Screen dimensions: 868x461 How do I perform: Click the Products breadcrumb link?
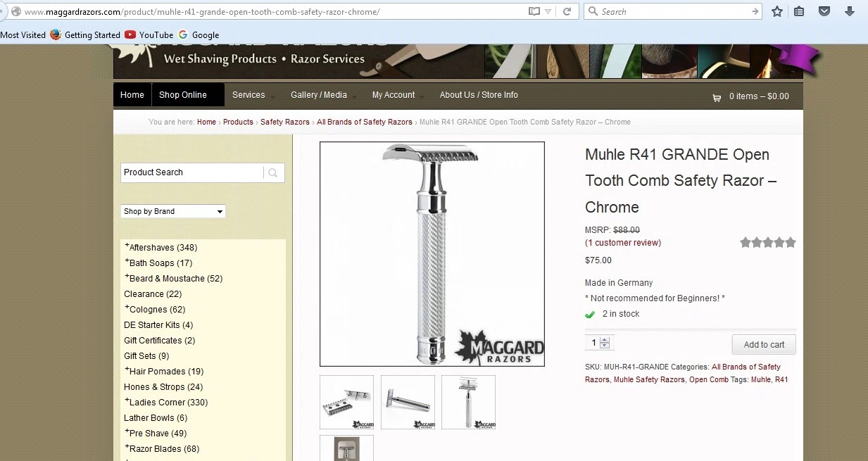pos(238,122)
